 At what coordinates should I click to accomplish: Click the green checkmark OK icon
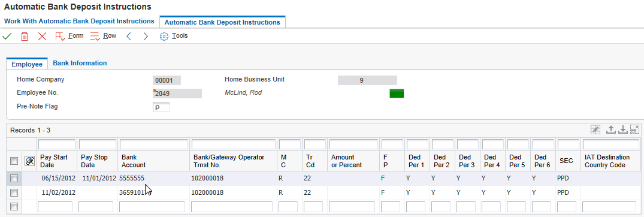[x=7, y=36]
